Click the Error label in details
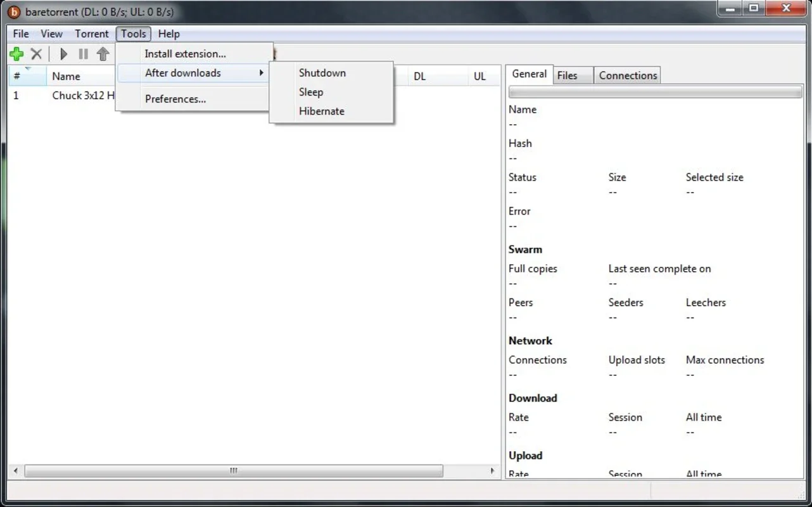This screenshot has width=812, height=507. click(x=519, y=212)
